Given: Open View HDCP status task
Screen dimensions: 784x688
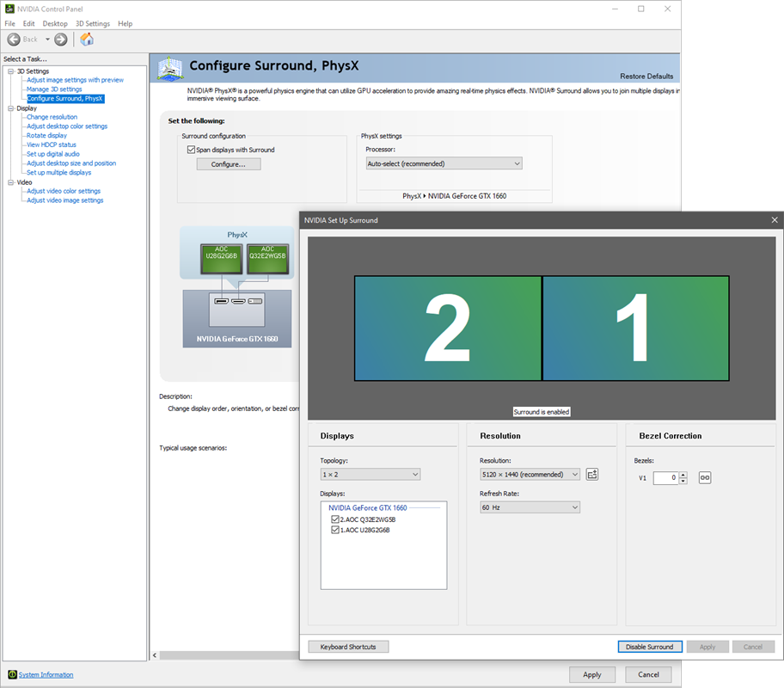Looking at the screenshot, I should [x=52, y=144].
